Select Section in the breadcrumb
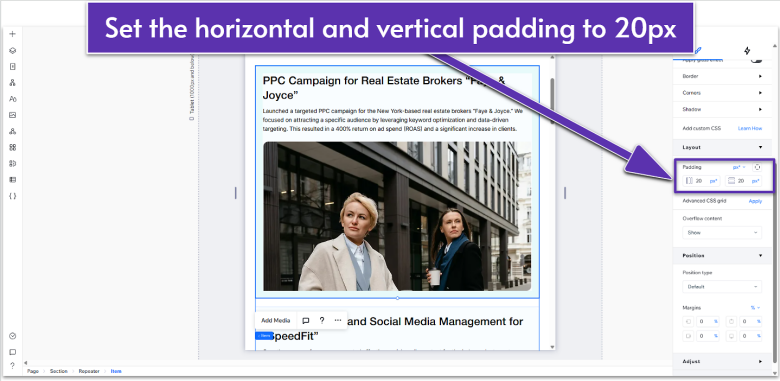Screen dimensions: 780x381 pos(58,371)
